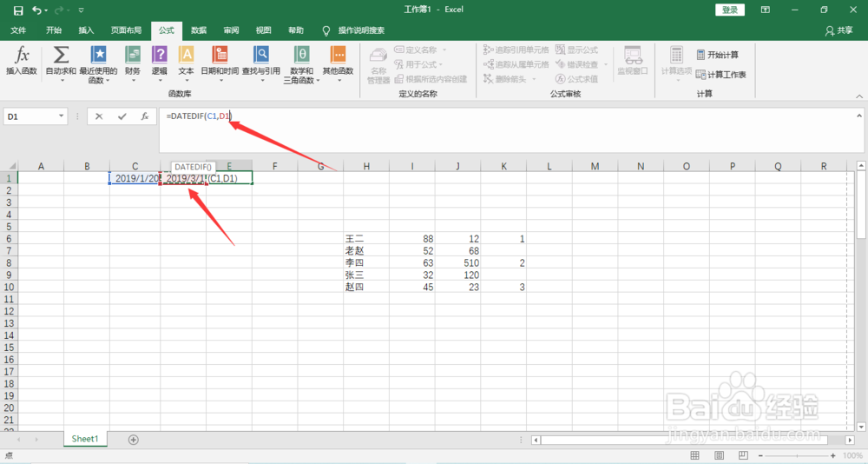The height and width of the screenshot is (464, 868).
Task: Expand the Name Box dropdown arrow
Action: point(61,116)
